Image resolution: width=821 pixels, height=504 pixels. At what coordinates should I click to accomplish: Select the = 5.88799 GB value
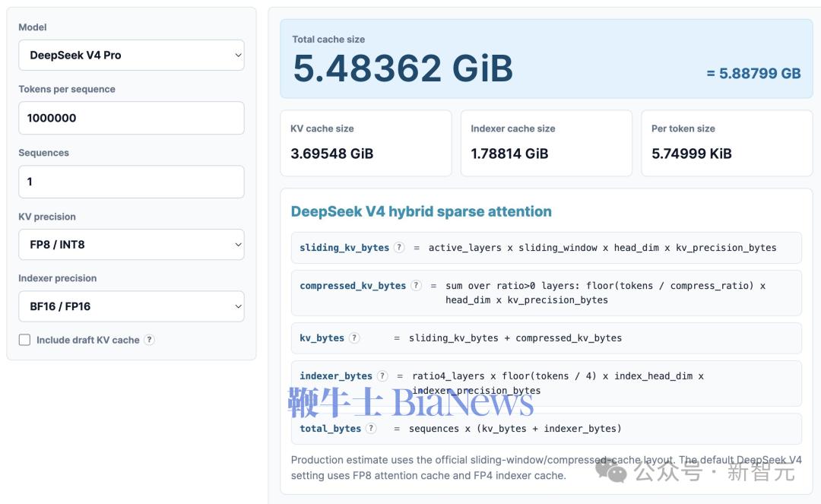753,73
